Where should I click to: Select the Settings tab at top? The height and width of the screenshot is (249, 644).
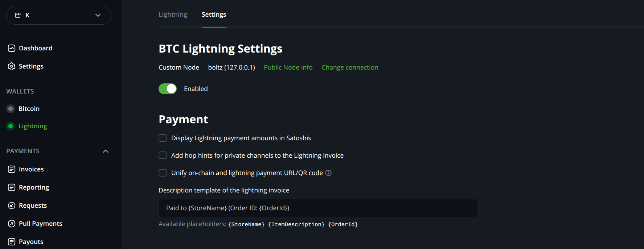click(214, 14)
